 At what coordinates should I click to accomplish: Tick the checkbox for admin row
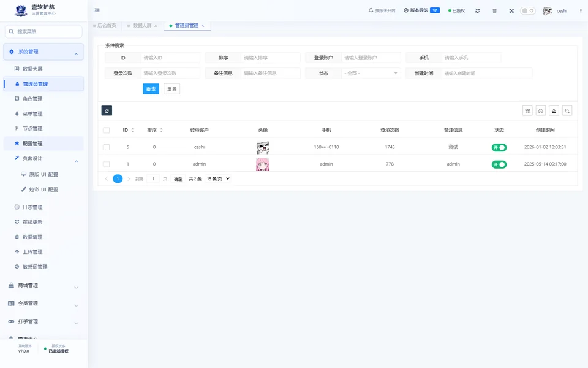[x=107, y=164]
